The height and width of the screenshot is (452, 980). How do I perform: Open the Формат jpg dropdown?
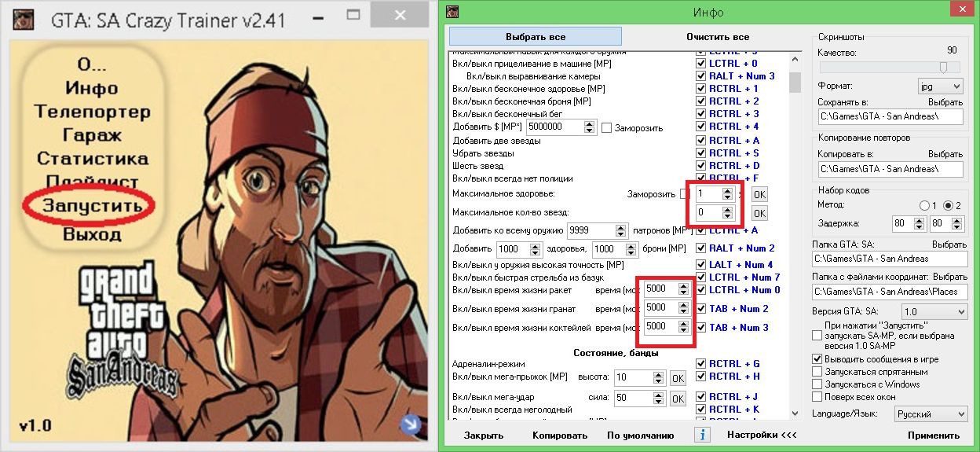pos(940,86)
